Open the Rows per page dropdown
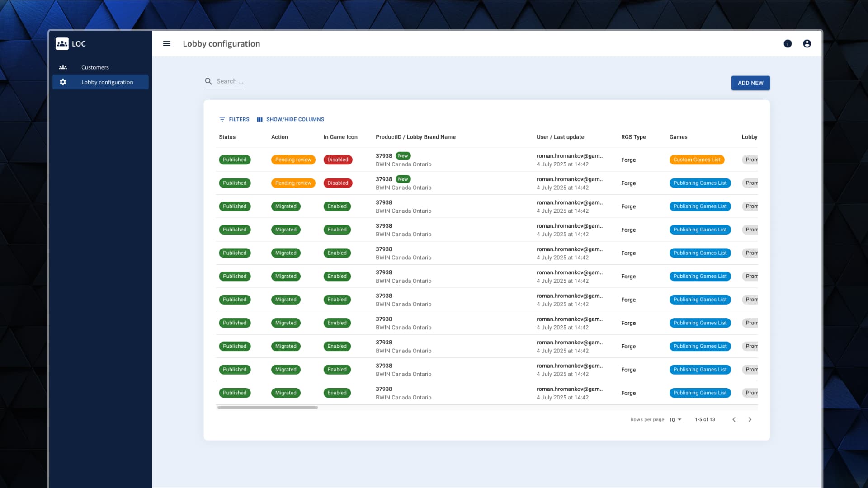The height and width of the screenshot is (488, 868). point(674,419)
